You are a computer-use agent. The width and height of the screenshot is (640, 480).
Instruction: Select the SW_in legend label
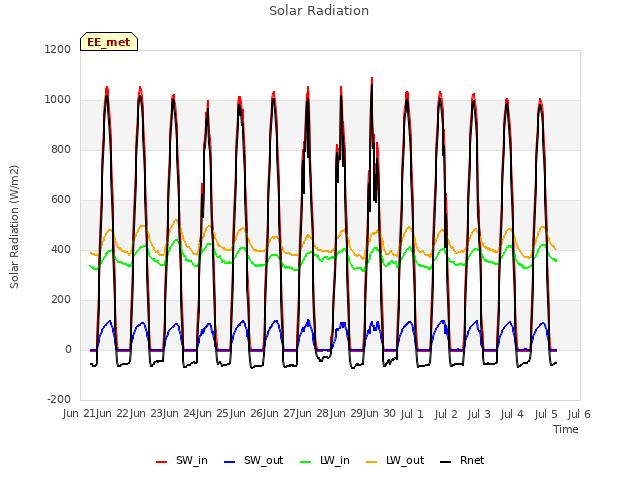pyautogui.click(x=192, y=460)
